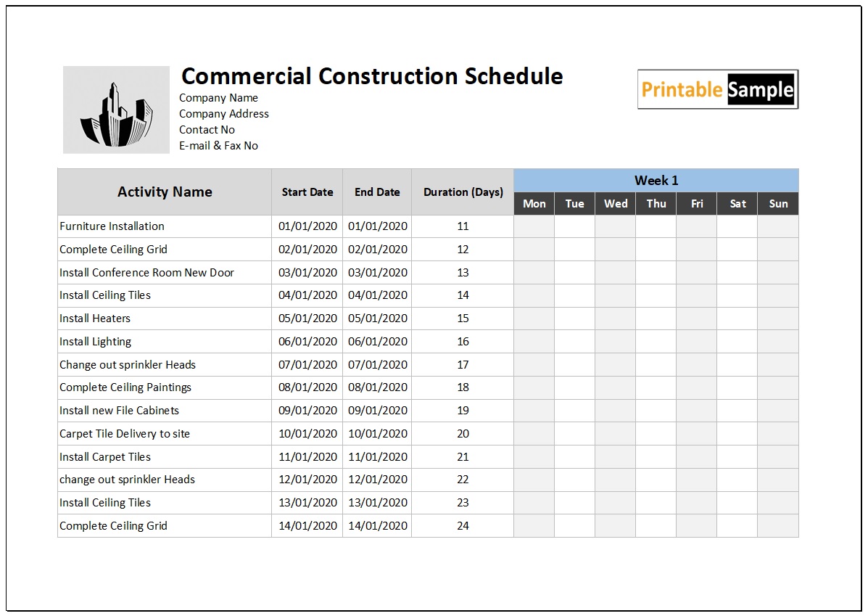Select the Thu day column header
868x616 pixels.
click(x=656, y=204)
